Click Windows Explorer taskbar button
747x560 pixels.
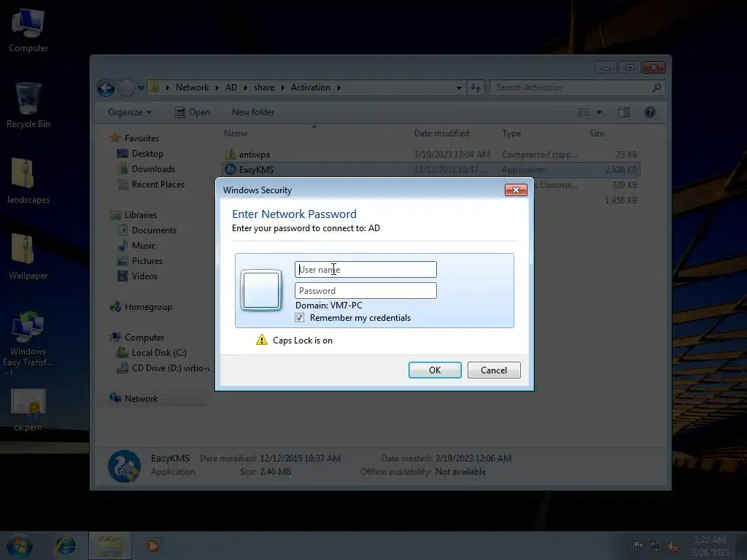[x=110, y=545]
